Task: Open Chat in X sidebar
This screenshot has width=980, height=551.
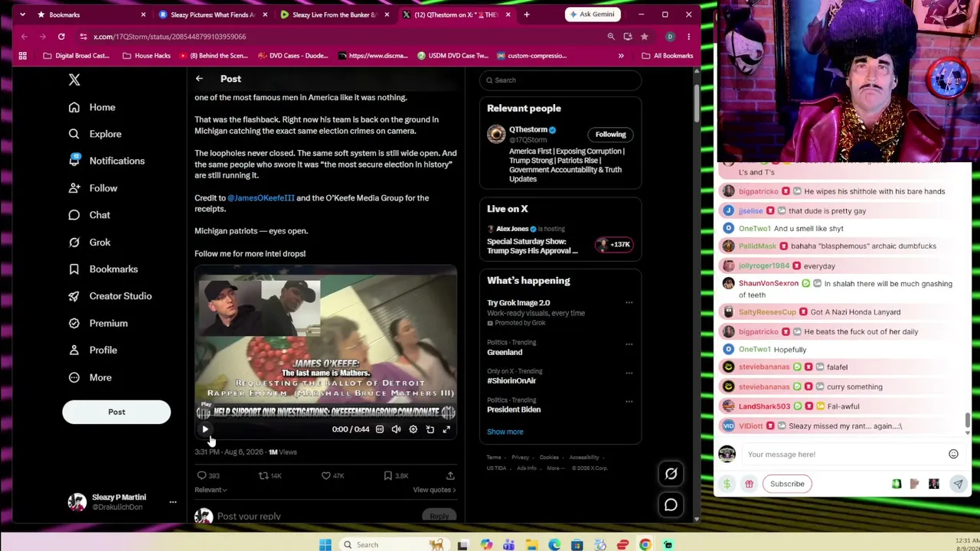Action: 90,215
